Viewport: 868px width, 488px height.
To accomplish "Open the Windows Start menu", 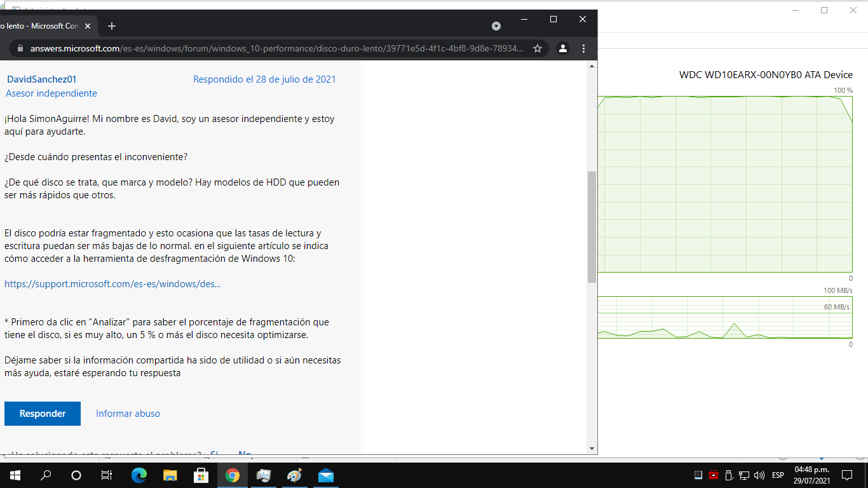I will click(15, 475).
